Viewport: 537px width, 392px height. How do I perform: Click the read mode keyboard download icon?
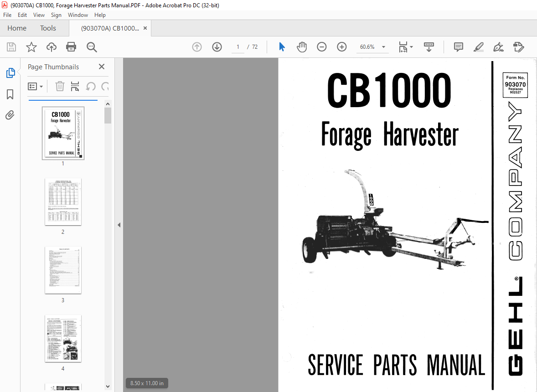click(x=429, y=47)
